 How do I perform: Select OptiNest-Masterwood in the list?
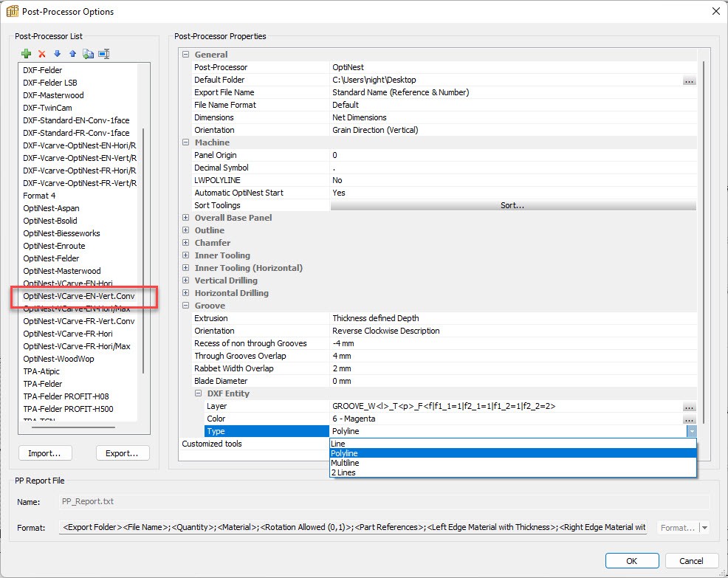tap(62, 271)
